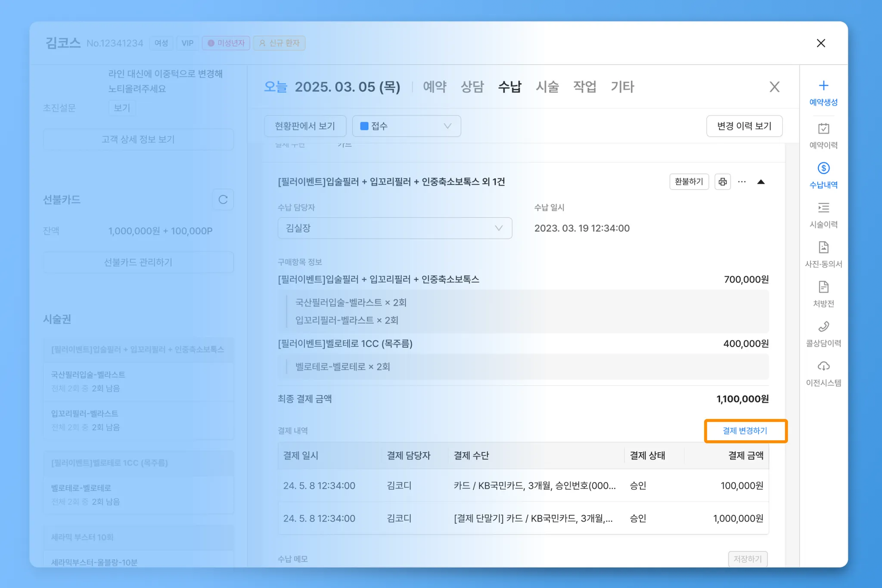
Task: Click the print icon next to 환불하기
Action: [x=722, y=182]
